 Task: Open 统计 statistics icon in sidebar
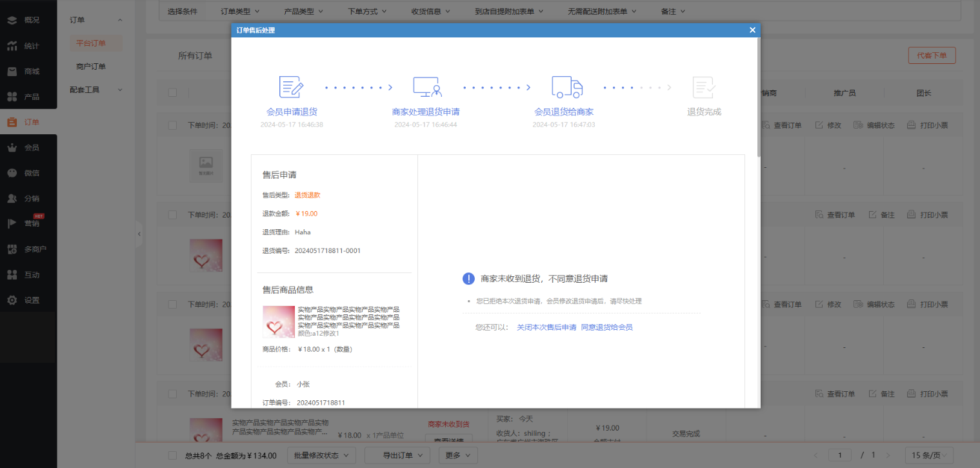tap(12, 46)
